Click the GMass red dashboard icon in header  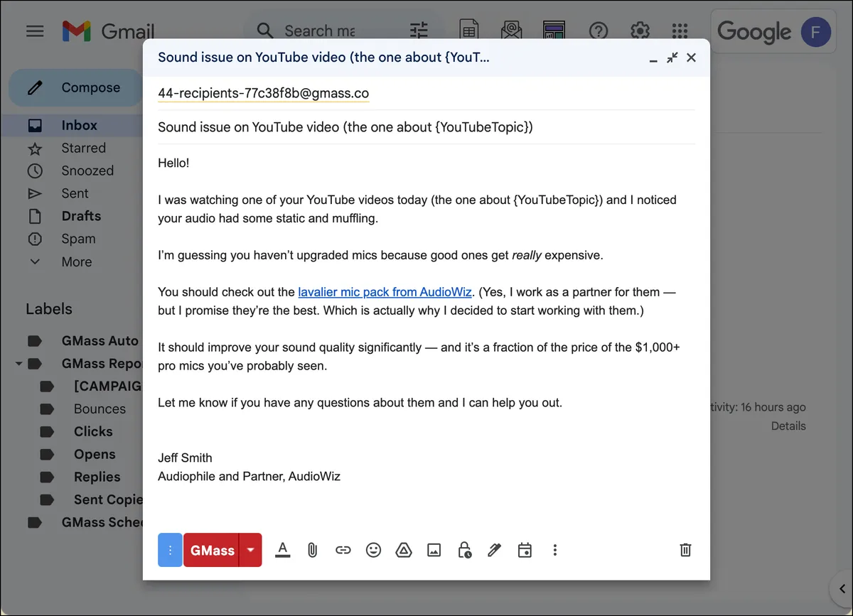(554, 31)
